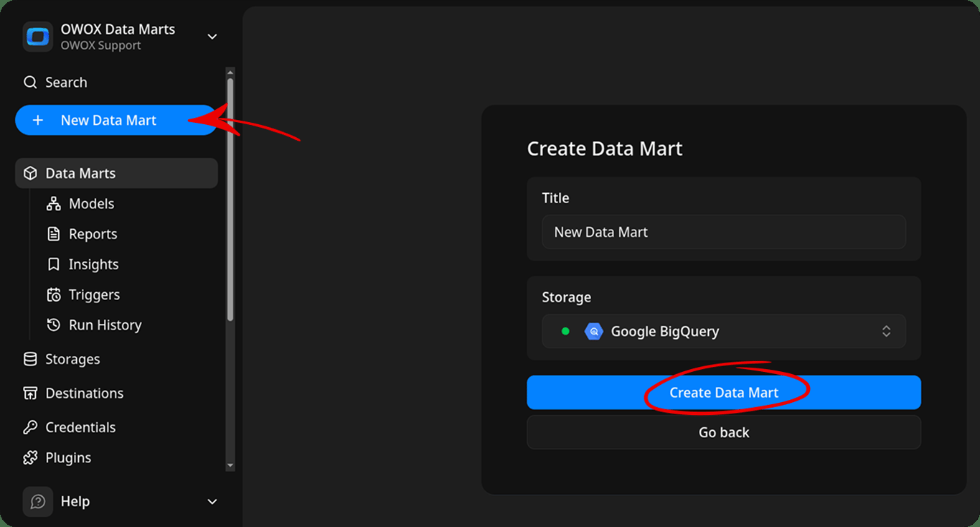Click the Go back button
Screen dimensions: 980x527
724,432
